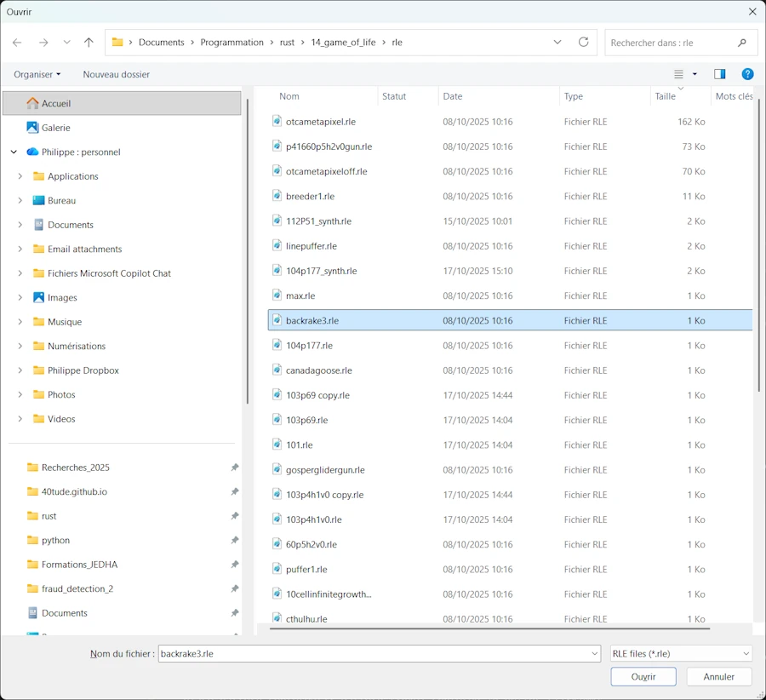
Task: Refresh the current folder view
Action: click(x=583, y=43)
